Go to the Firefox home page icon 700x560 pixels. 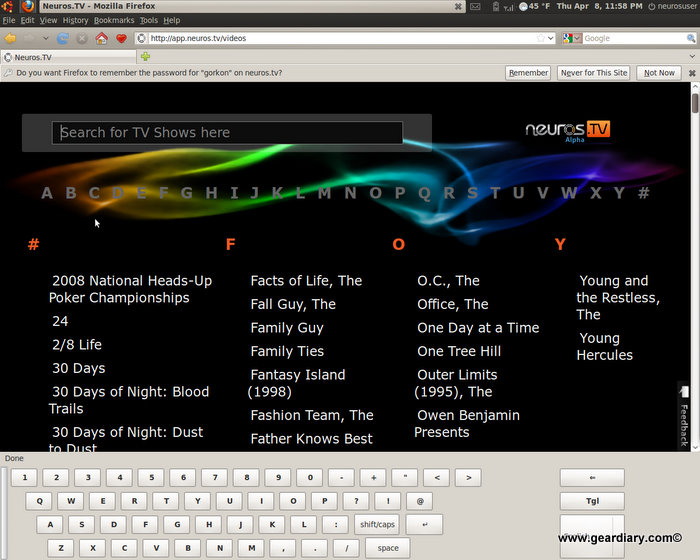[x=101, y=38]
